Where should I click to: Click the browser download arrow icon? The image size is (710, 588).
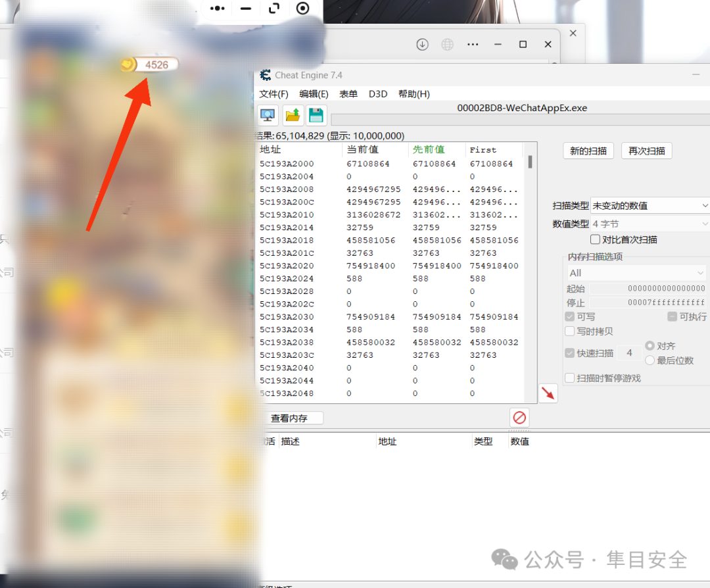point(423,44)
